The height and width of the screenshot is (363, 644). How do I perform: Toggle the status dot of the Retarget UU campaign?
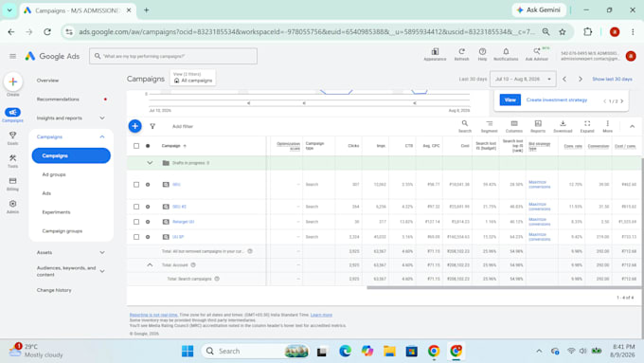point(148,222)
